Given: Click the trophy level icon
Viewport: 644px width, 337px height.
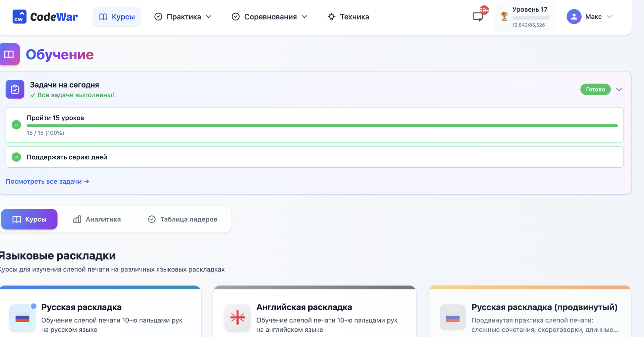Looking at the screenshot, I should click(504, 16).
